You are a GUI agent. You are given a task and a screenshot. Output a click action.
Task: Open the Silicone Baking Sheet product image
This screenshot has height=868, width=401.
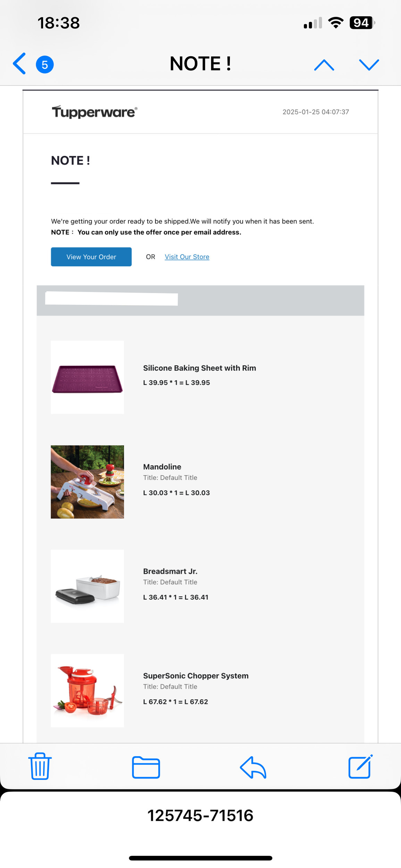point(87,377)
